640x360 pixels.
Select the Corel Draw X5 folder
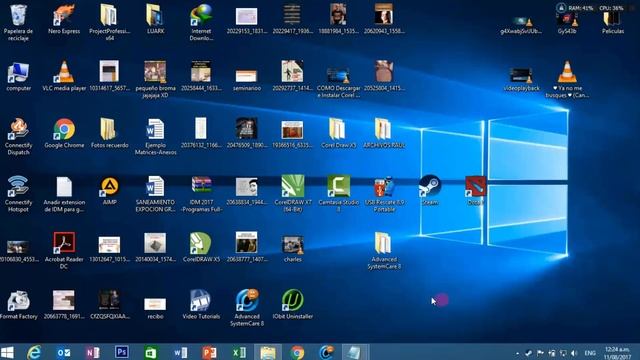click(x=338, y=130)
